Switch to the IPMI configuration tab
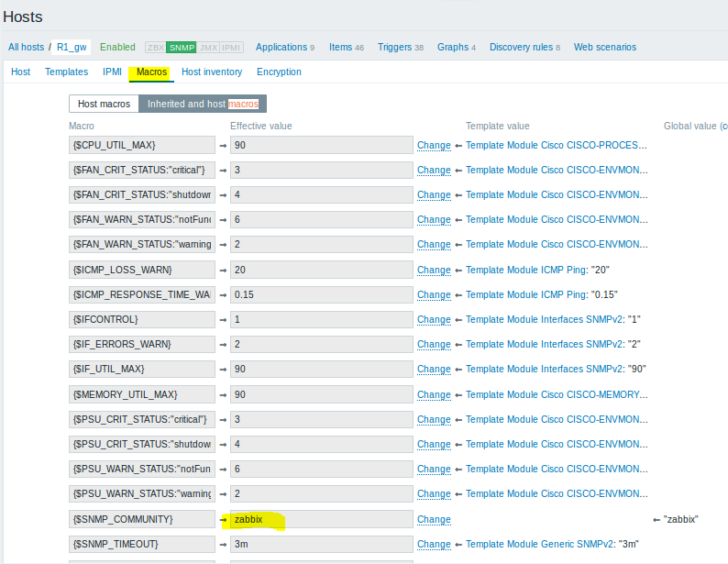The image size is (728, 564). tap(112, 72)
